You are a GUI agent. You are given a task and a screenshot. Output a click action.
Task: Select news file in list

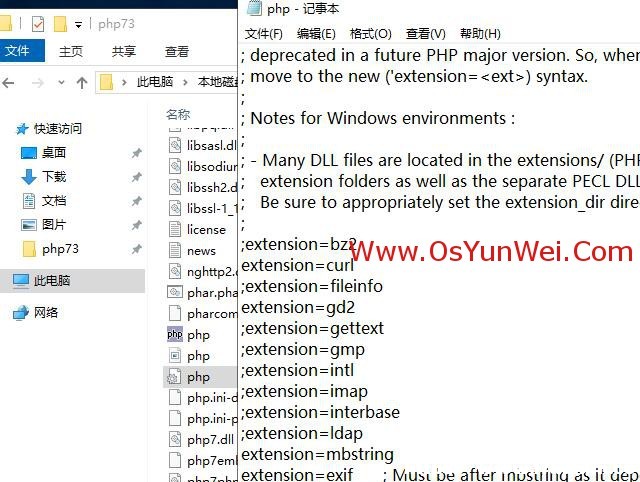point(193,251)
